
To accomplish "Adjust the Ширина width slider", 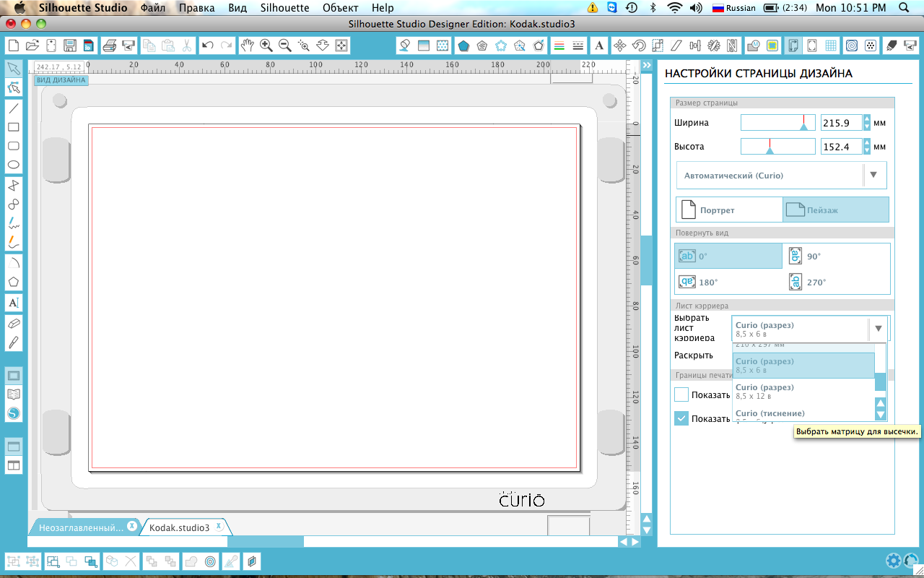I will click(x=778, y=122).
